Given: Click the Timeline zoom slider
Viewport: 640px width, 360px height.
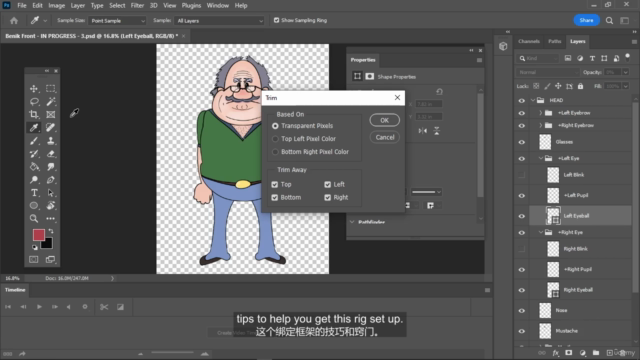Looking at the screenshot, I should 172,353.
